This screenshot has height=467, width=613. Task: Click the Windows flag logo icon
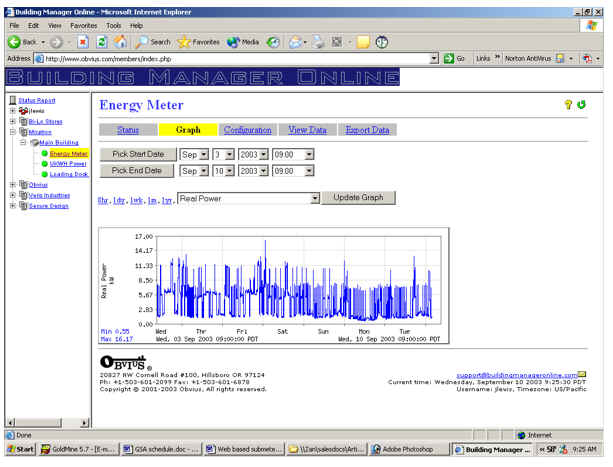pos(591,26)
